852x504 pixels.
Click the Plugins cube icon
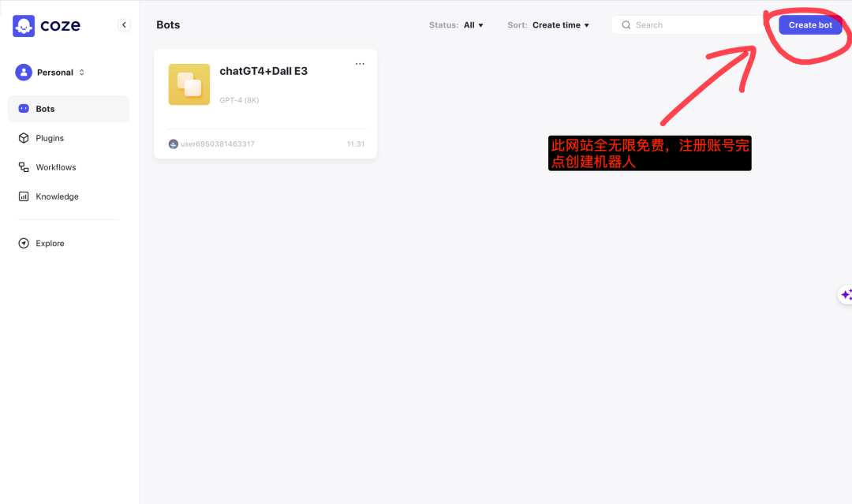[x=24, y=138]
